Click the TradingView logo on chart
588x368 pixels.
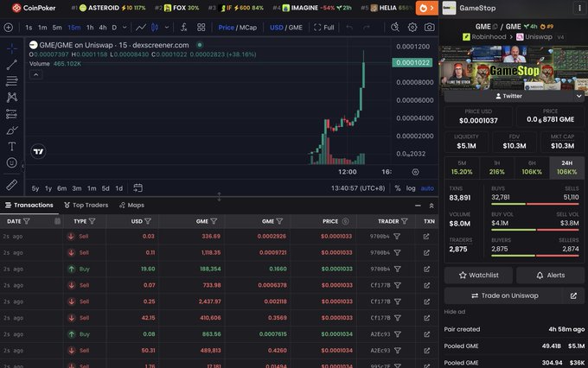(38, 152)
